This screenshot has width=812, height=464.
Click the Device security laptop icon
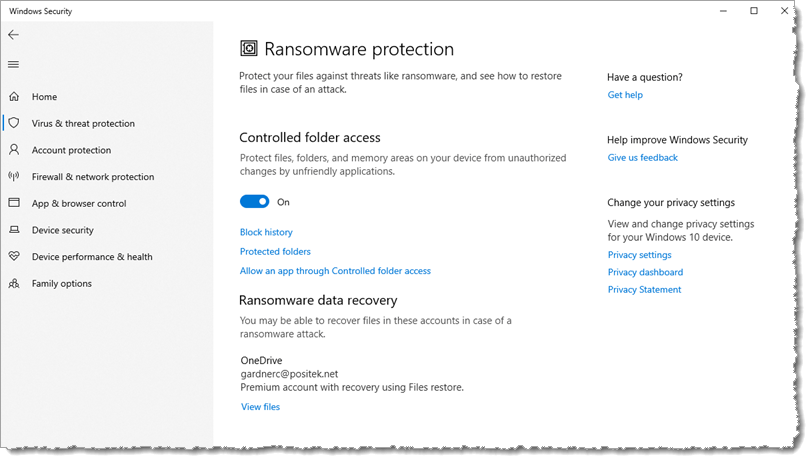[x=14, y=230]
